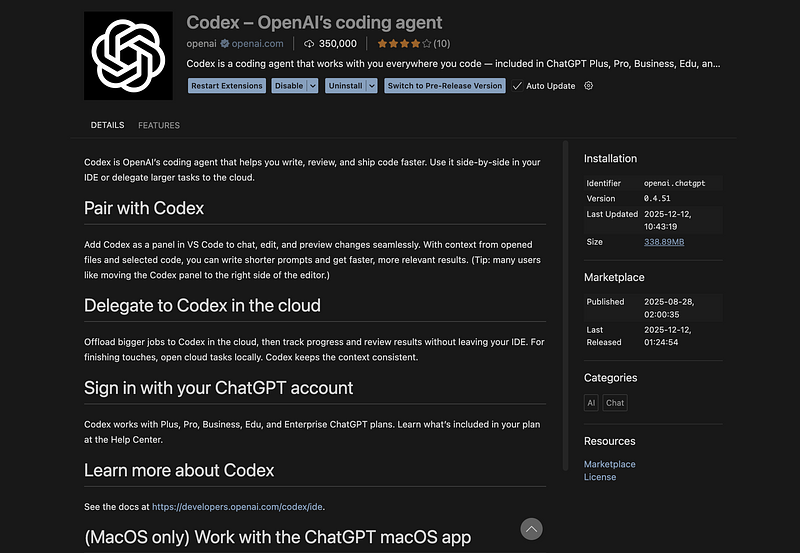The height and width of the screenshot is (553, 800).
Task: Click the Restart Extensions button
Action: tap(227, 86)
